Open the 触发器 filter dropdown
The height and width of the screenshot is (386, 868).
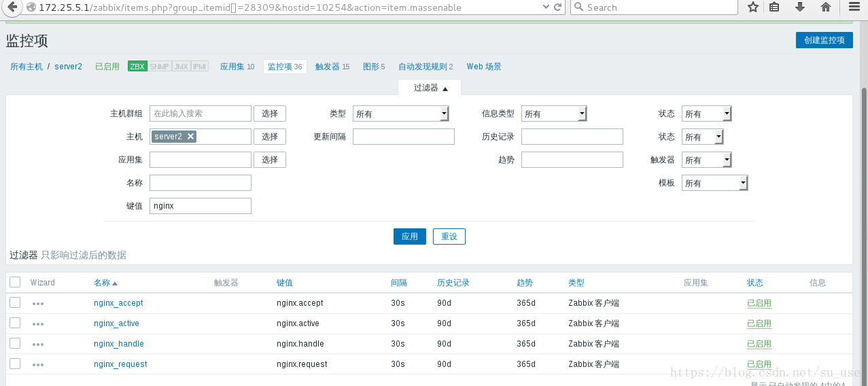coord(706,160)
